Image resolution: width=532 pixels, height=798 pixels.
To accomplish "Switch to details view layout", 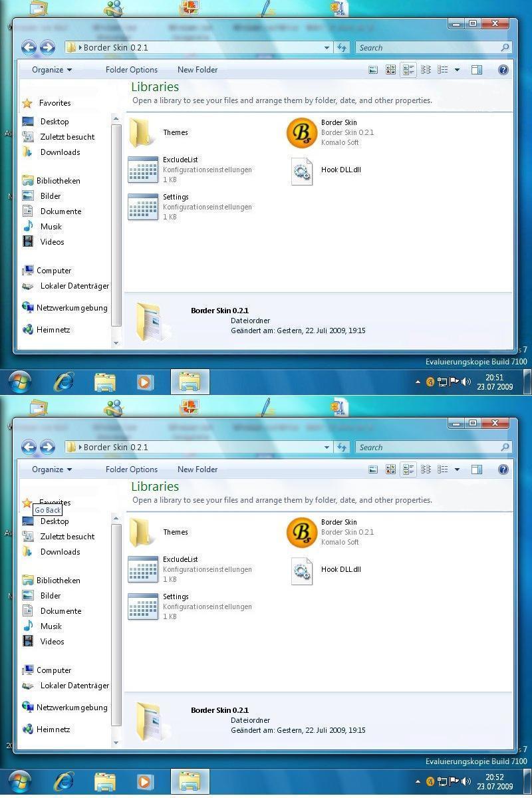I will (443, 69).
